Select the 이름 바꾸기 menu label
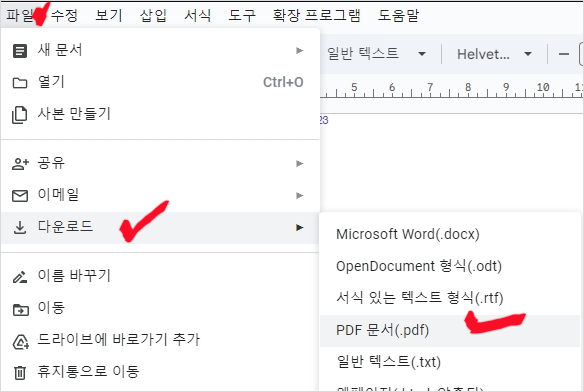584x392 pixels. (74, 276)
